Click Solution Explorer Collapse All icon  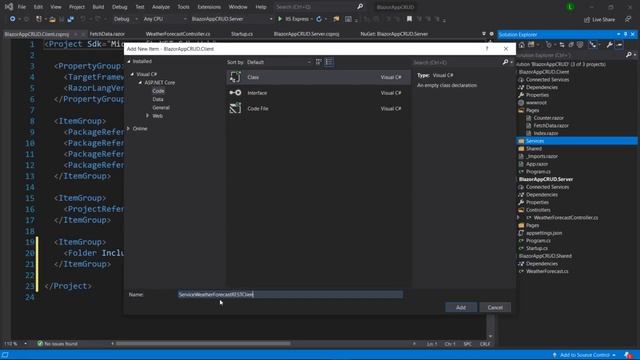(x=571, y=45)
